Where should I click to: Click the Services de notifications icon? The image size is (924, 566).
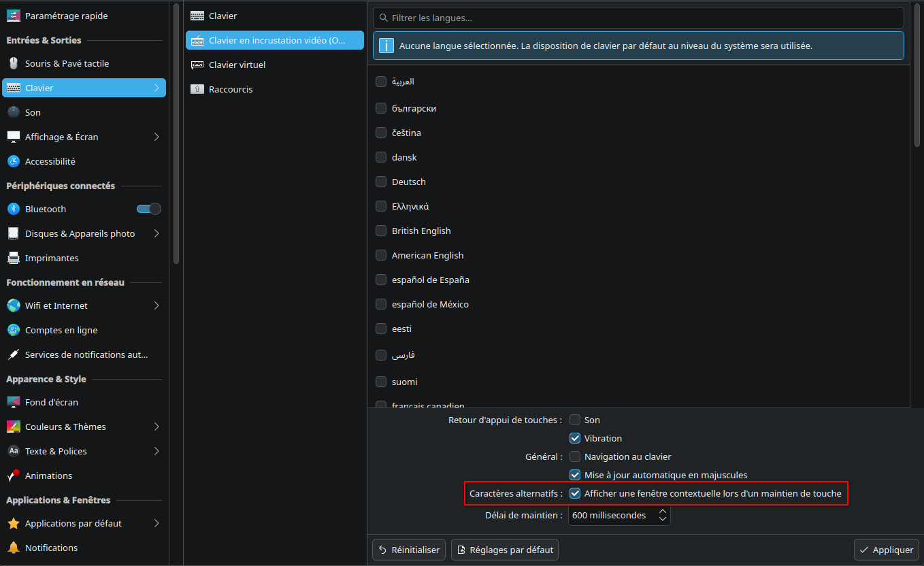click(14, 354)
